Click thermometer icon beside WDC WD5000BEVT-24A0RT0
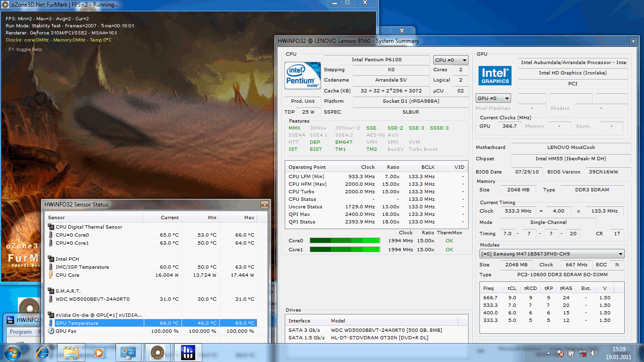The height and width of the screenshot is (362, 644). click(x=51, y=299)
